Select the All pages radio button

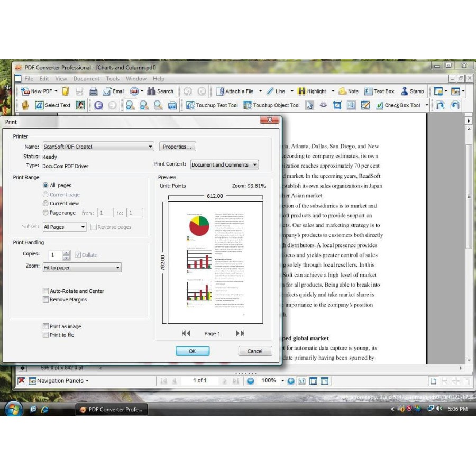click(x=45, y=185)
